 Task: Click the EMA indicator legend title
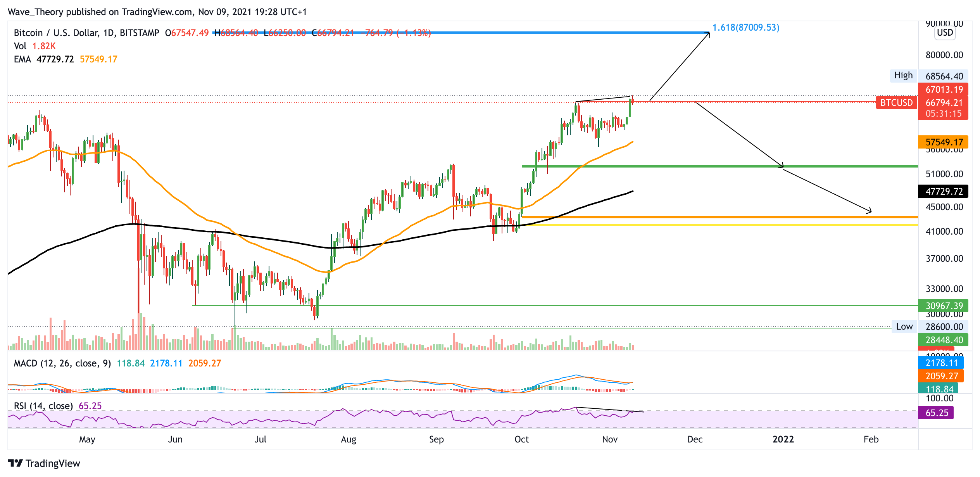[22, 59]
